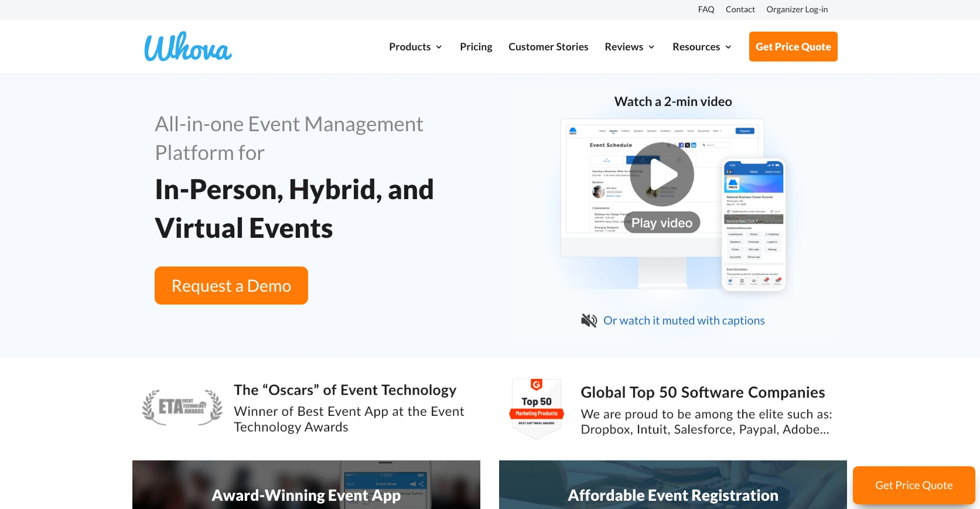
Task: Open the Award-Winning Event App card
Action: tap(306, 484)
